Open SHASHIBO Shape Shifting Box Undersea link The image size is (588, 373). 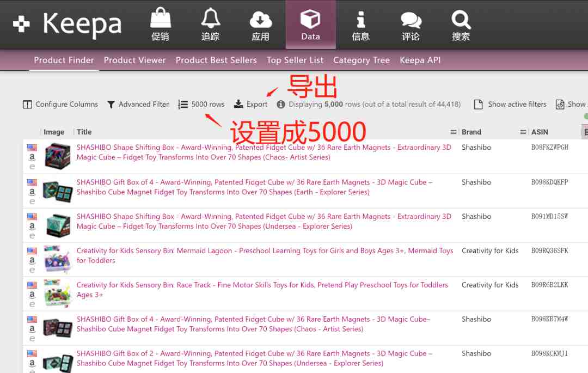point(264,221)
